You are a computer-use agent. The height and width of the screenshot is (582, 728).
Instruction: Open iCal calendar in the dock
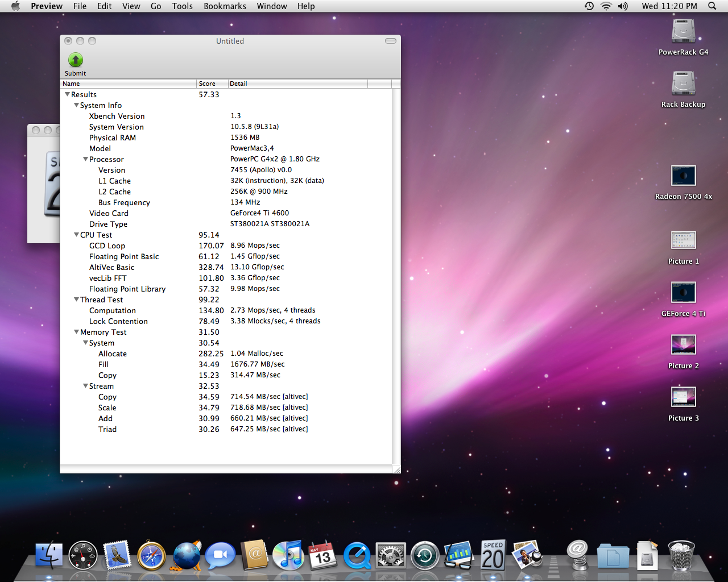pos(322,555)
